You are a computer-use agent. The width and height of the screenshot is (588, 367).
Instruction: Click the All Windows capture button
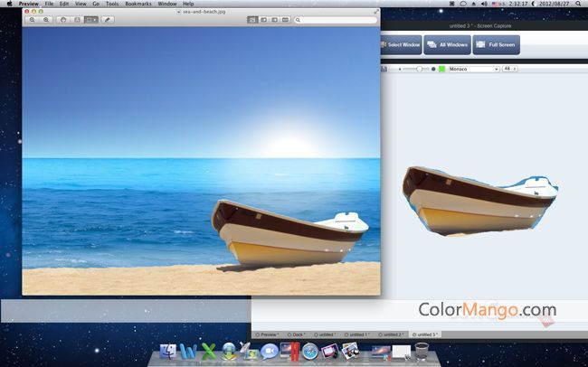[448, 44]
